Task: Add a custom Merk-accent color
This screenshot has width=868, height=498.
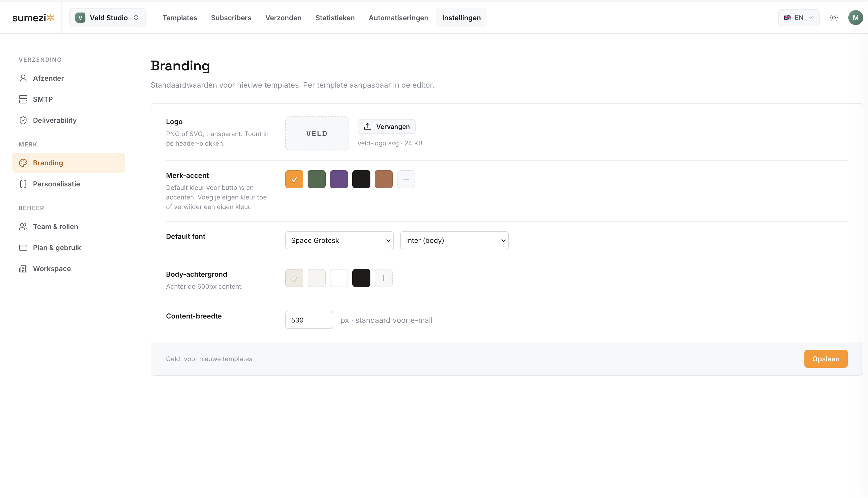Action: click(406, 179)
